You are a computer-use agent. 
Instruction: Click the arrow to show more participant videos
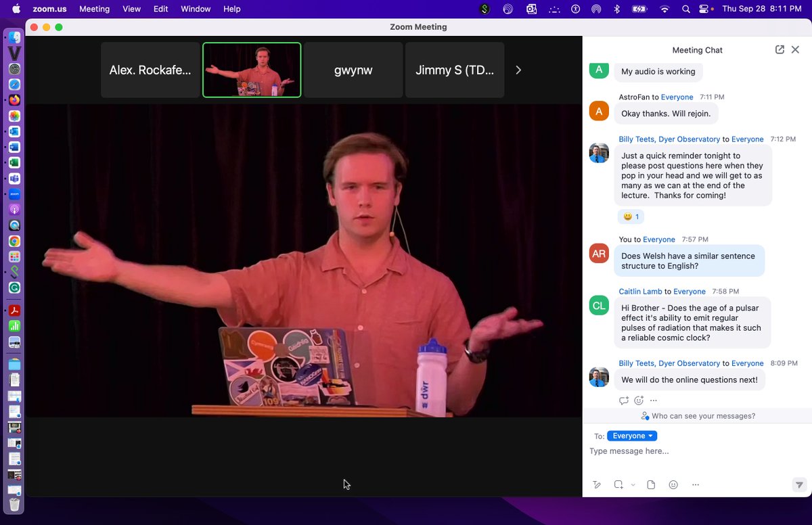(x=518, y=70)
